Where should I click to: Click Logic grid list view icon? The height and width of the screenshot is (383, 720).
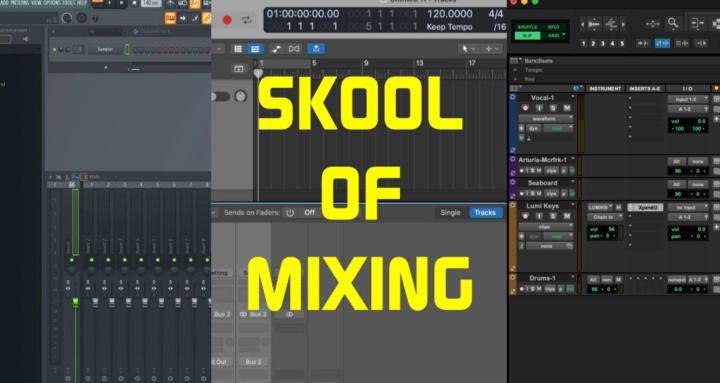(238, 49)
